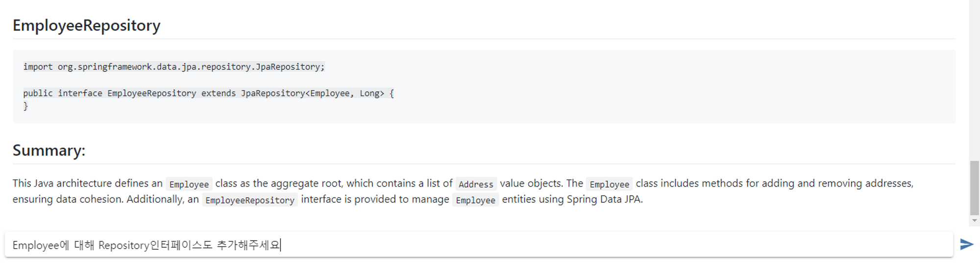Click the Employee code tag before 'class includes'
Image resolution: width=980 pixels, height=263 pixels.
(x=609, y=184)
